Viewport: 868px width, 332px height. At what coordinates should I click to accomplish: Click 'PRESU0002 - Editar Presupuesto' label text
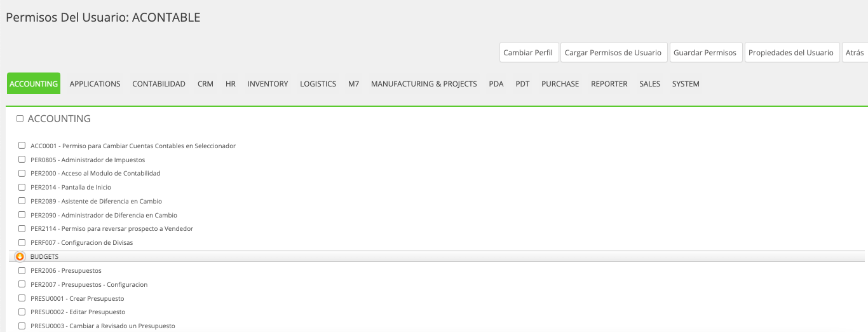click(x=78, y=312)
